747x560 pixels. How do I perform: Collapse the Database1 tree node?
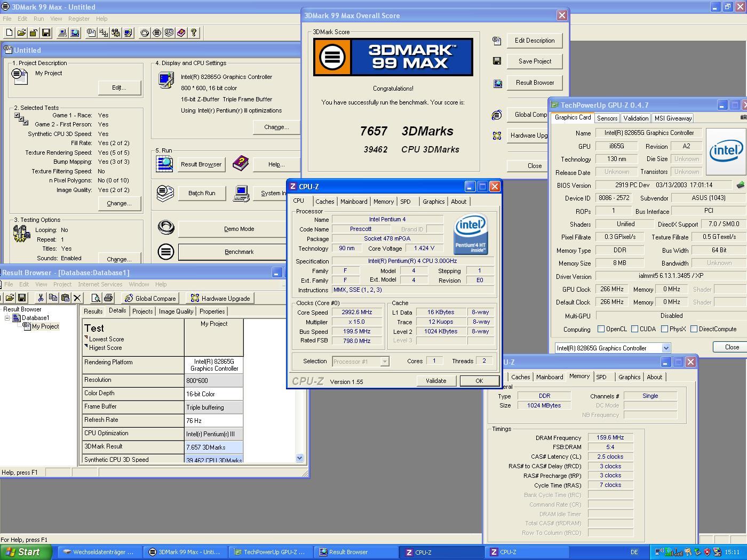coord(7,318)
